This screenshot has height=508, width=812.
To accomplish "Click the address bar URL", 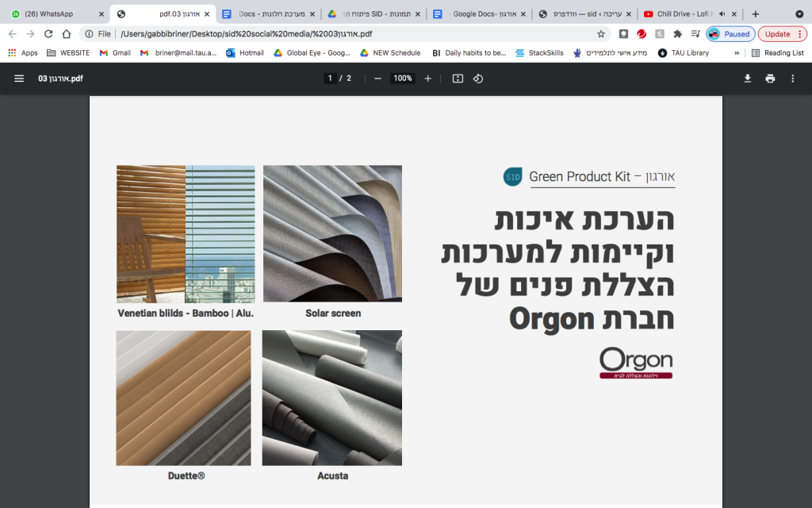I will (x=247, y=33).
